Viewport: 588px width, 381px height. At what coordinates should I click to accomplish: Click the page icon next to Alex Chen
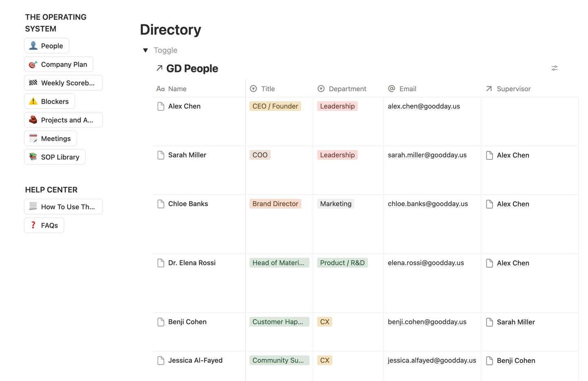point(161,106)
